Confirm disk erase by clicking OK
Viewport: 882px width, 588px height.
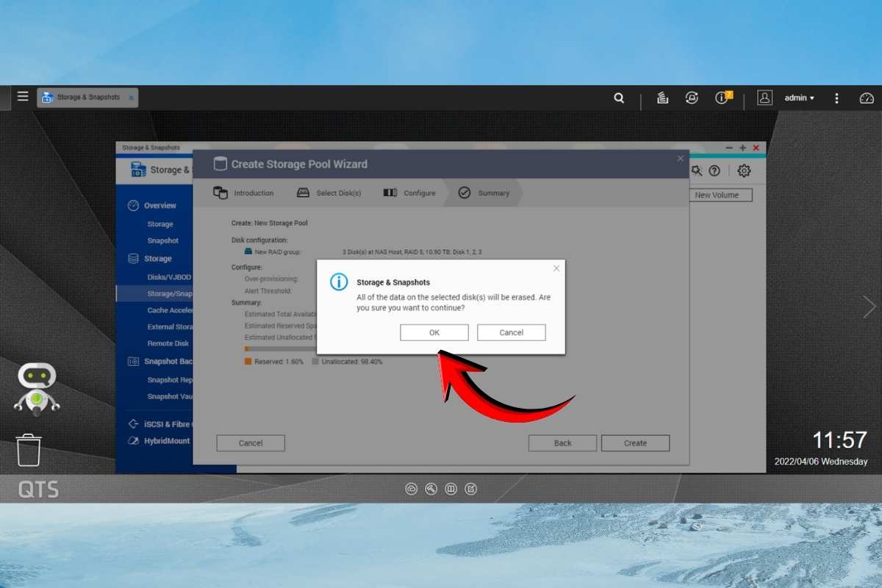point(434,333)
